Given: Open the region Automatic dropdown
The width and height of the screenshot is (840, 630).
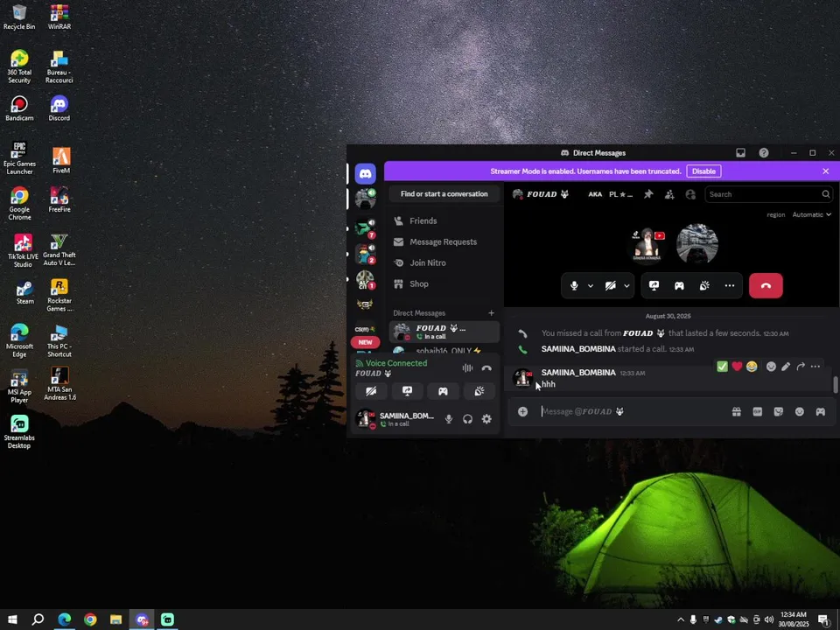Looking at the screenshot, I should (x=811, y=214).
